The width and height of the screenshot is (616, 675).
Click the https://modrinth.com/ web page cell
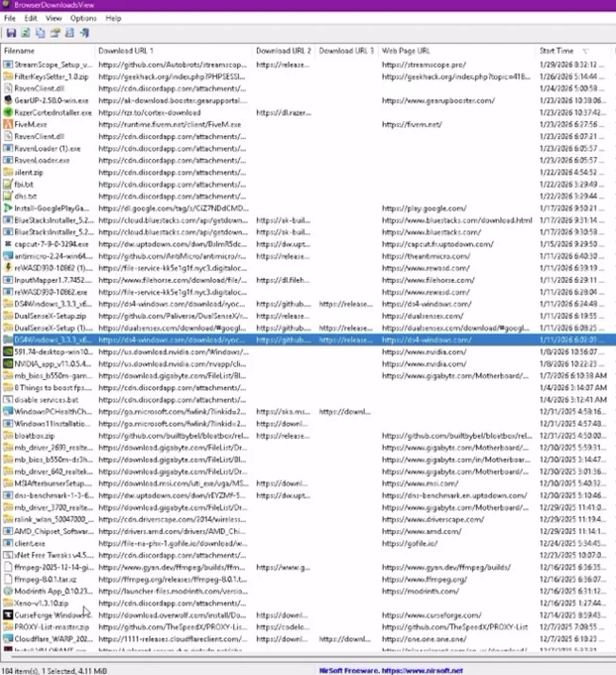tap(421, 591)
